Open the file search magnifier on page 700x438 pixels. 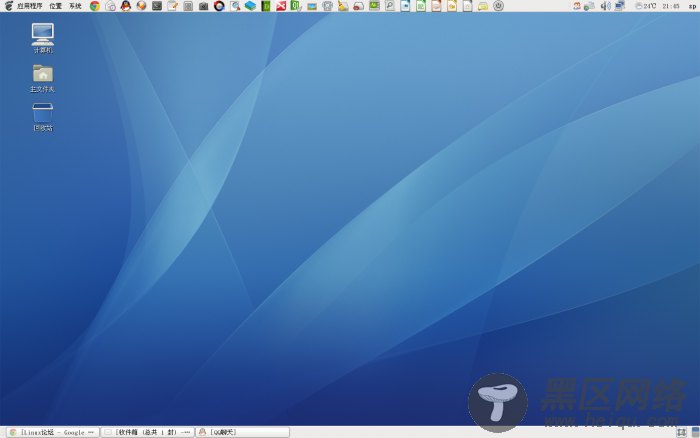click(390, 6)
